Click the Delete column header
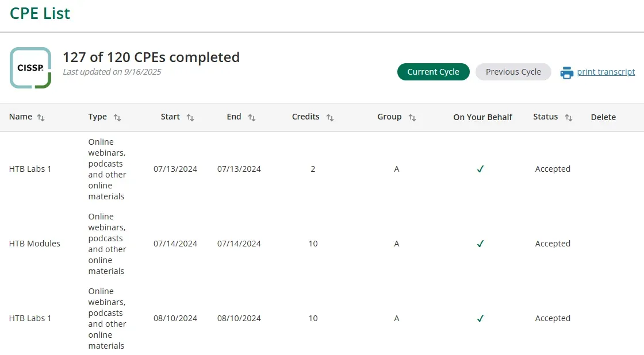The image size is (644, 355). [603, 117]
